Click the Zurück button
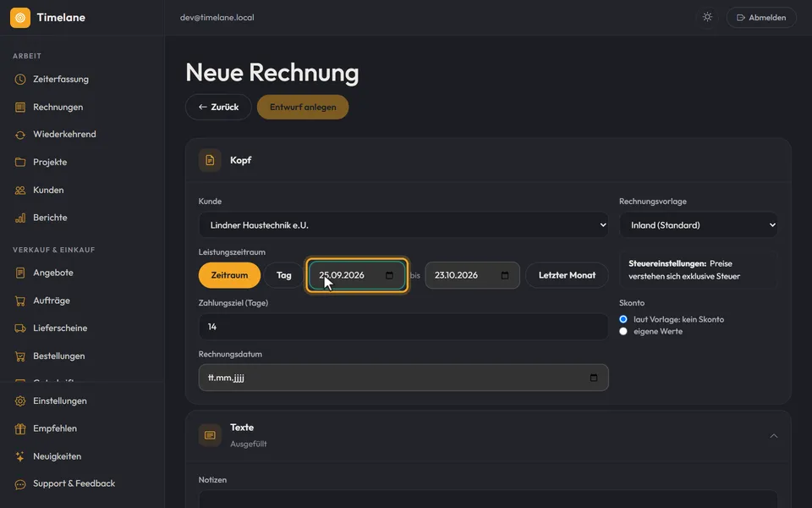 click(218, 107)
